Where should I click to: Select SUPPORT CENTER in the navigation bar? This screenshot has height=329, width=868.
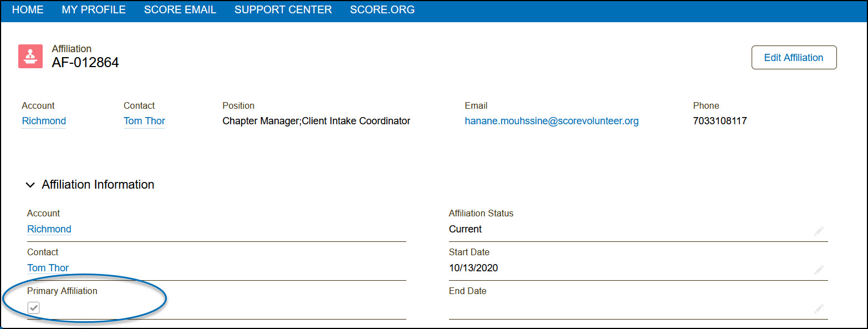coord(283,10)
